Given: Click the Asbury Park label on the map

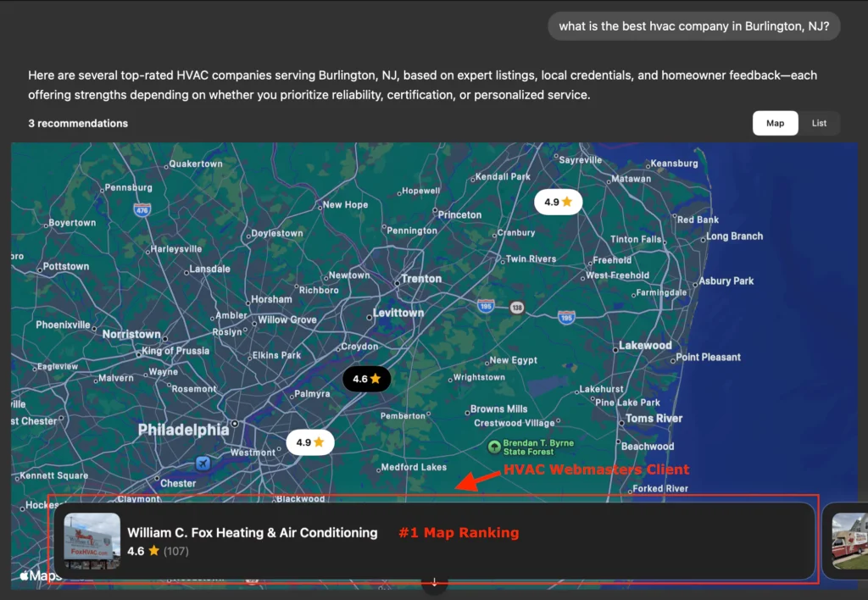Looking at the screenshot, I should tap(726, 281).
